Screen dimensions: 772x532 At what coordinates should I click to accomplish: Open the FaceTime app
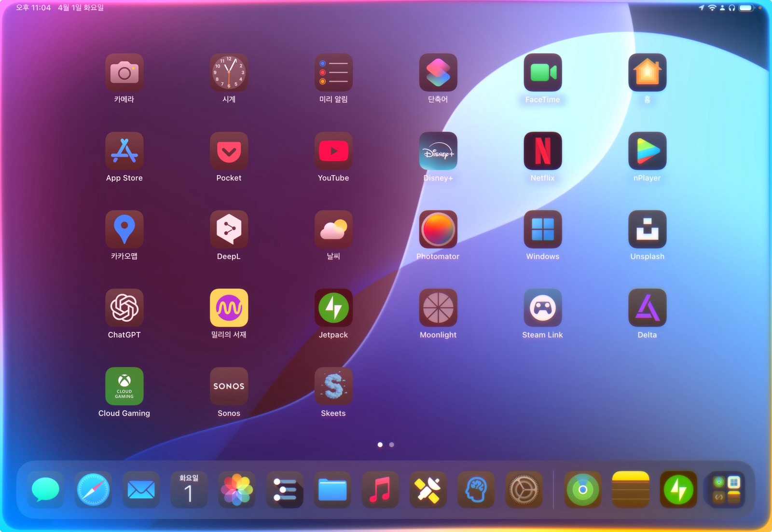(543, 72)
